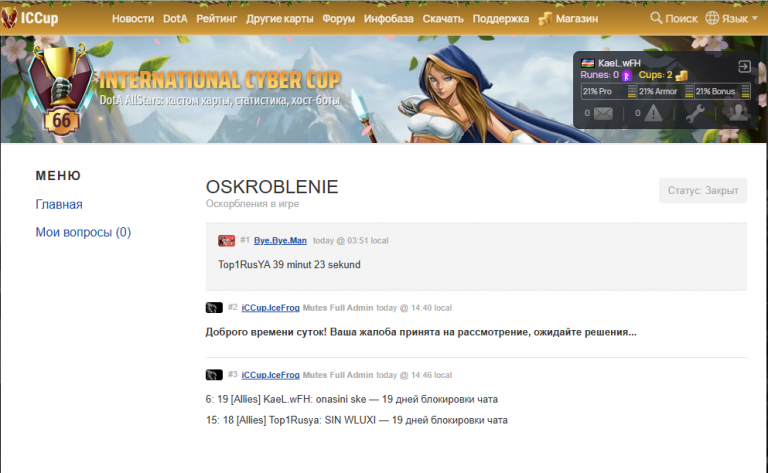
Task: Open the DotA menu item
Action: (x=175, y=19)
